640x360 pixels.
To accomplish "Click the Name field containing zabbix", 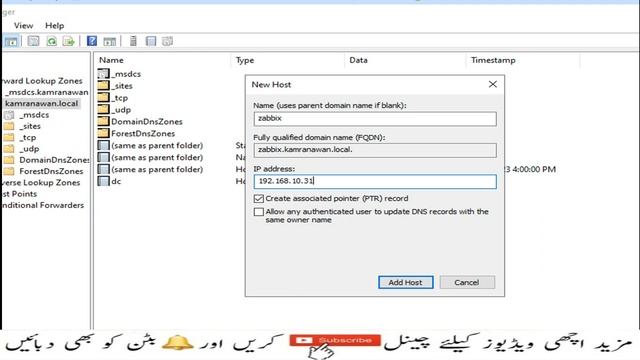I will (x=375, y=118).
